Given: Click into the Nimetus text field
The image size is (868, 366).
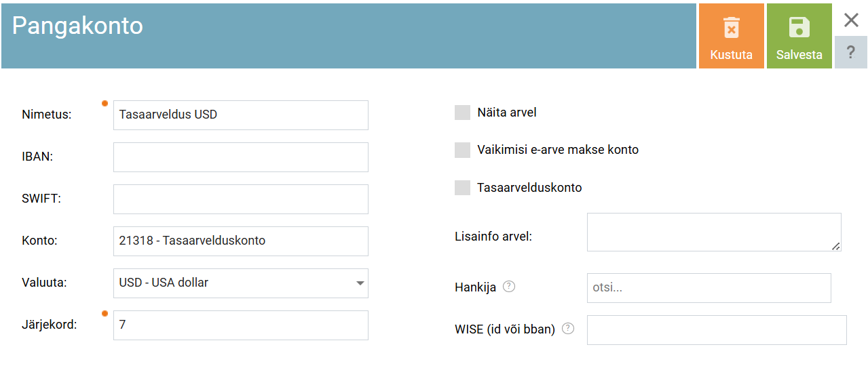Looking at the screenshot, I should point(240,115).
